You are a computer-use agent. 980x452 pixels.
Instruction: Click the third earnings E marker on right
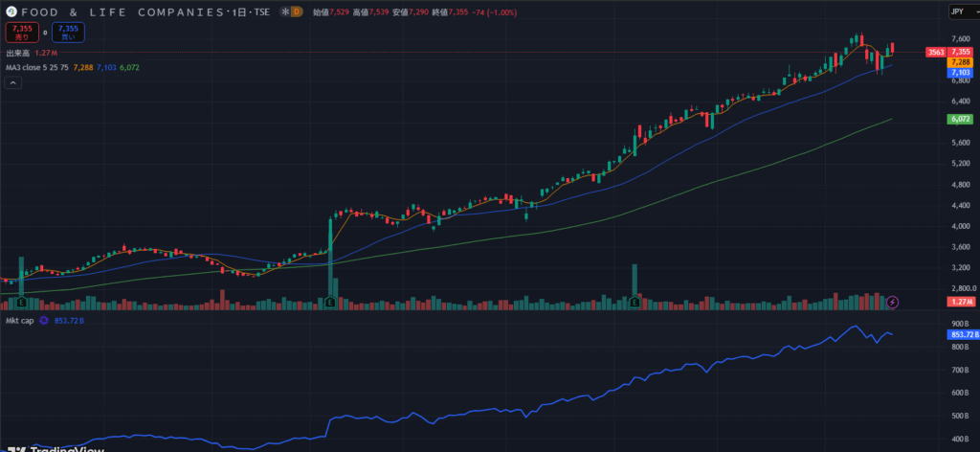(x=635, y=302)
